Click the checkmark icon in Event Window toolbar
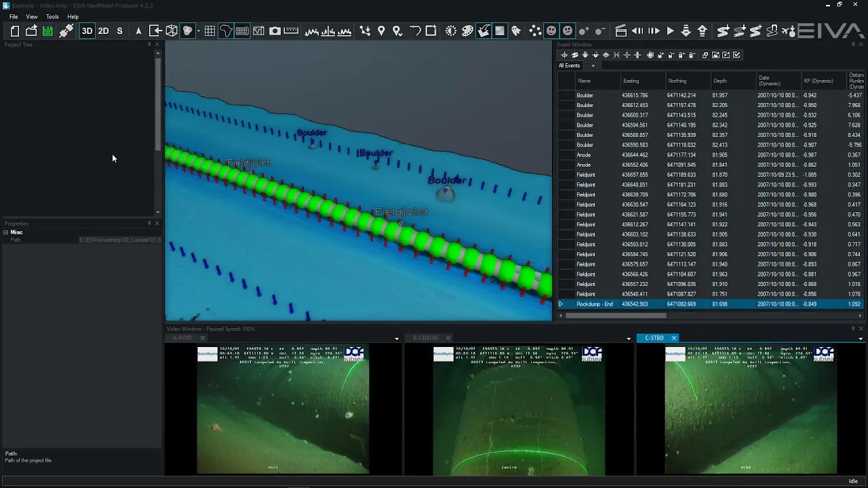Screen dimensions: 868x488 click(x=736, y=55)
